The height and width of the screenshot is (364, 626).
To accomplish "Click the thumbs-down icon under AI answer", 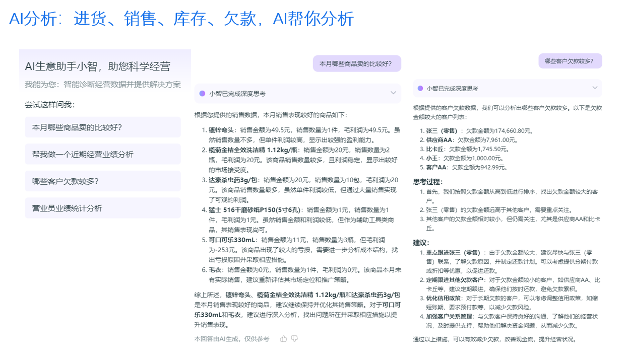I will [295, 339].
